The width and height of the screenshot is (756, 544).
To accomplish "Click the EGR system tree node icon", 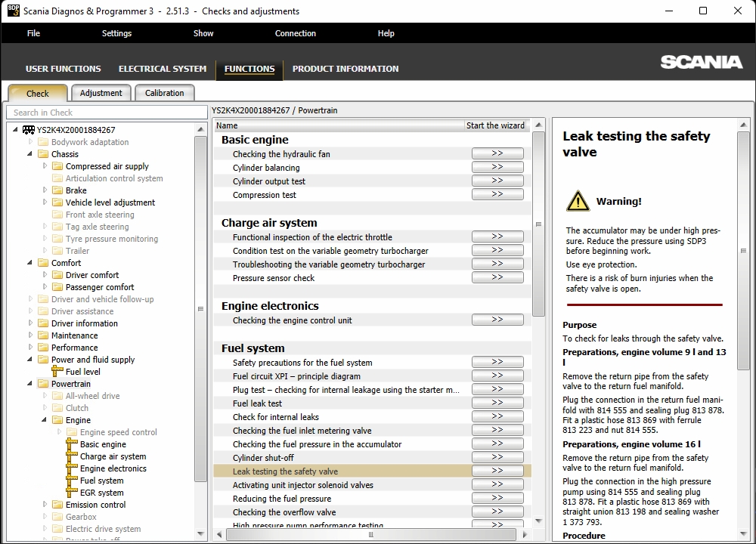I will click(73, 493).
